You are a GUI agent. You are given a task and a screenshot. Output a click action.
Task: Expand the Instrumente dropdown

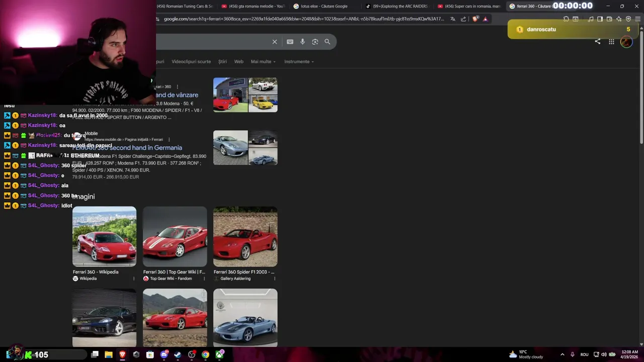click(299, 61)
